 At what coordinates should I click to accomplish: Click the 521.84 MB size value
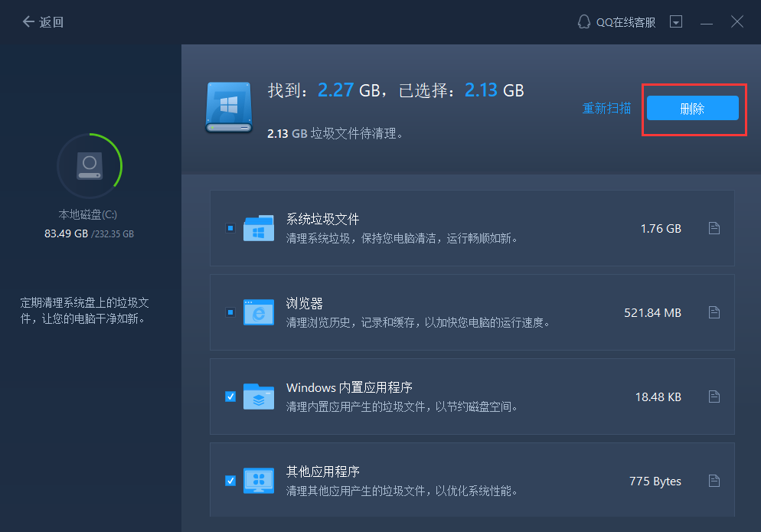tap(653, 312)
